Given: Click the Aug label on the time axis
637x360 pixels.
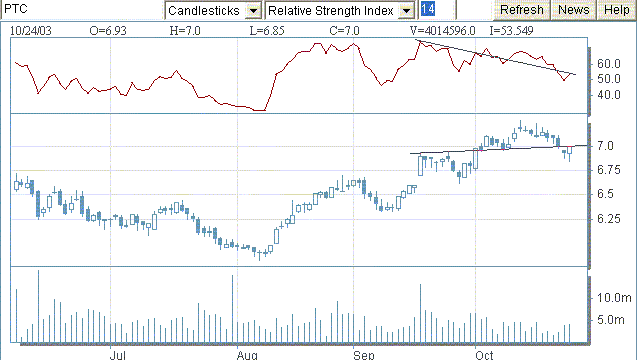Looking at the screenshot, I should point(247,355).
